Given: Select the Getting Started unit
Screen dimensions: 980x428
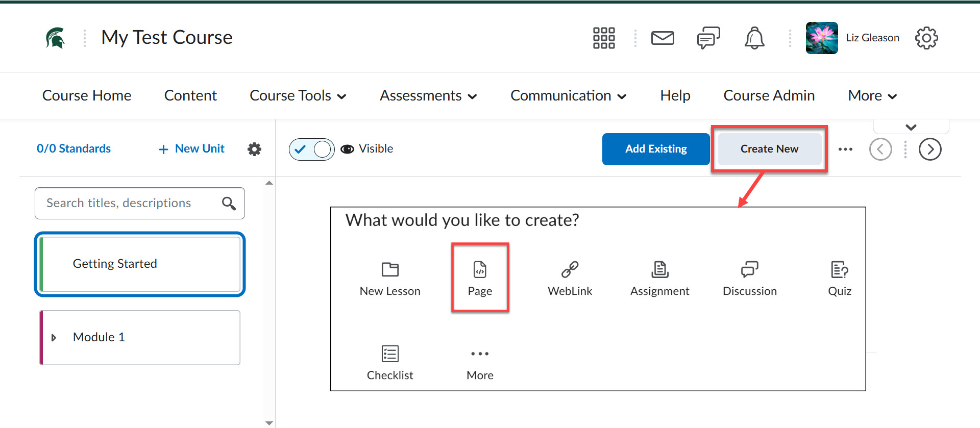Looking at the screenshot, I should click(x=140, y=264).
